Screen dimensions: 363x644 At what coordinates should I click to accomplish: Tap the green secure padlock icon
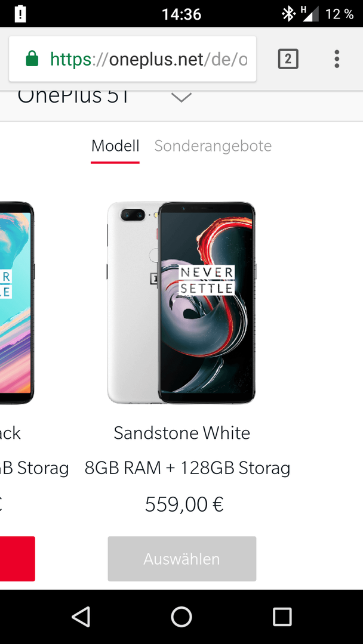tap(32, 58)
